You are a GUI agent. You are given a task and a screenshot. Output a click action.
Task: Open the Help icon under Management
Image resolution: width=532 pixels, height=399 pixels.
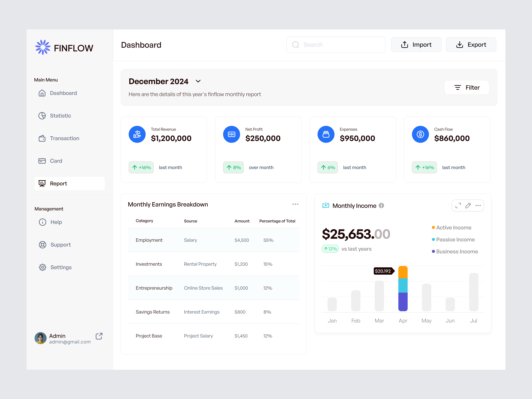pos(42,222)
